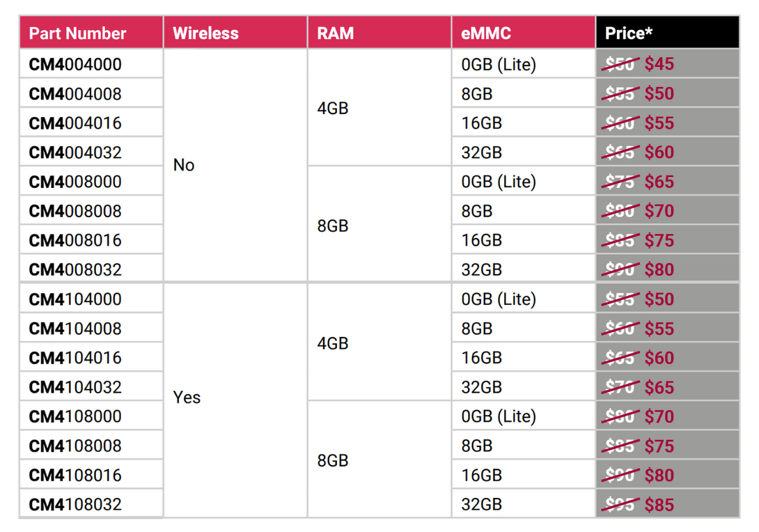
Task: Click the $45 price for CM4004000
Action: [x=659, y=64]
